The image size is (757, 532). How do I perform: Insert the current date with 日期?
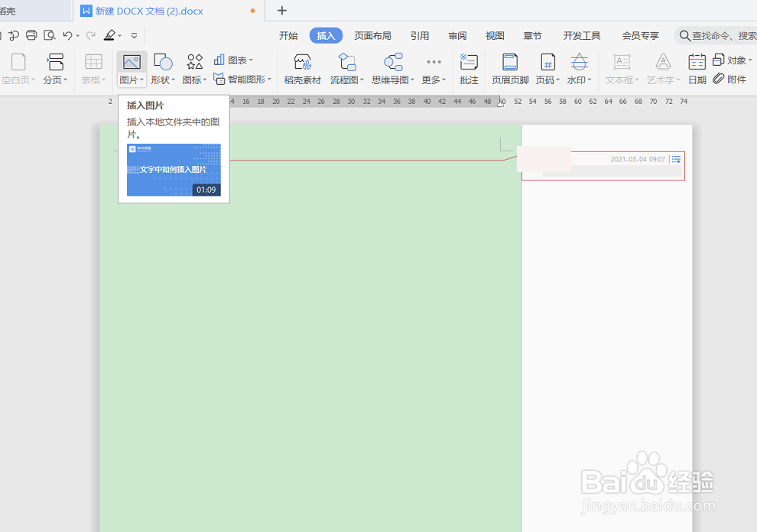697,69
